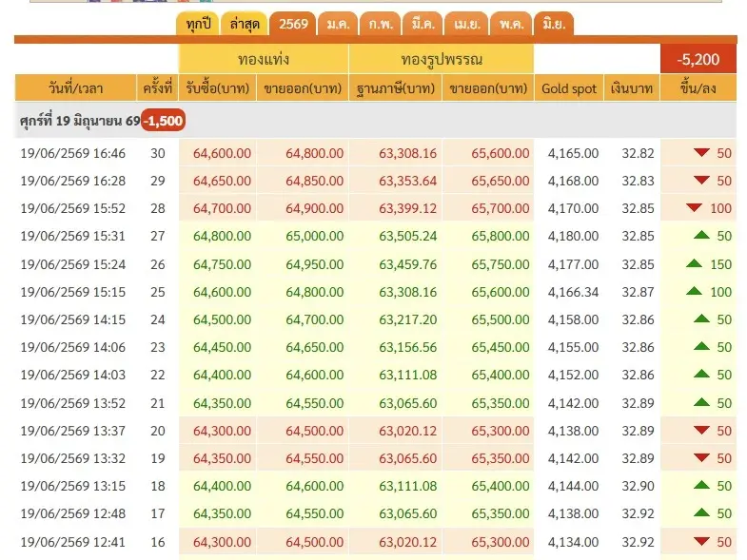747x560 pixels.
Task: Click timestamp 19/06/2569 12:41
Action: (x=73, y=542)
